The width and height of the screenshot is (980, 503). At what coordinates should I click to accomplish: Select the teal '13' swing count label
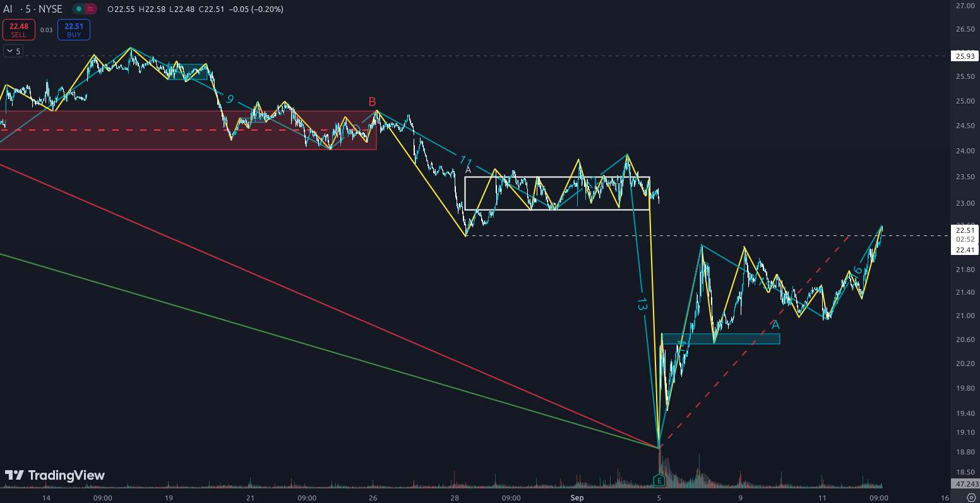[642, 304]
